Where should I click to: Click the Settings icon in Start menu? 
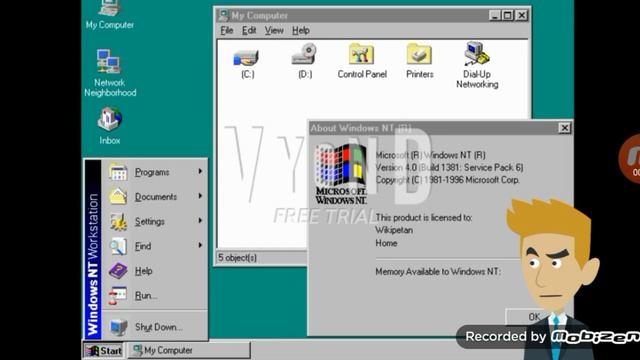tap(118, 222)
